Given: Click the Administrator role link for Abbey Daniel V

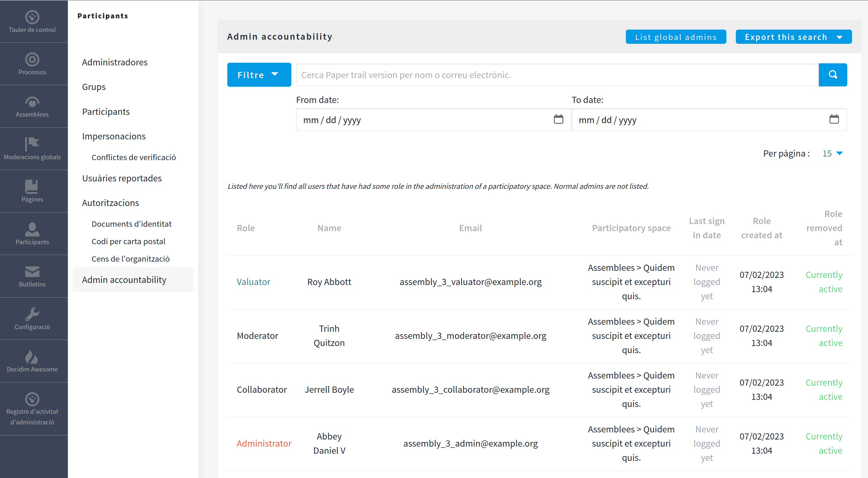Looking at the screenshot, I should point(263,443).
